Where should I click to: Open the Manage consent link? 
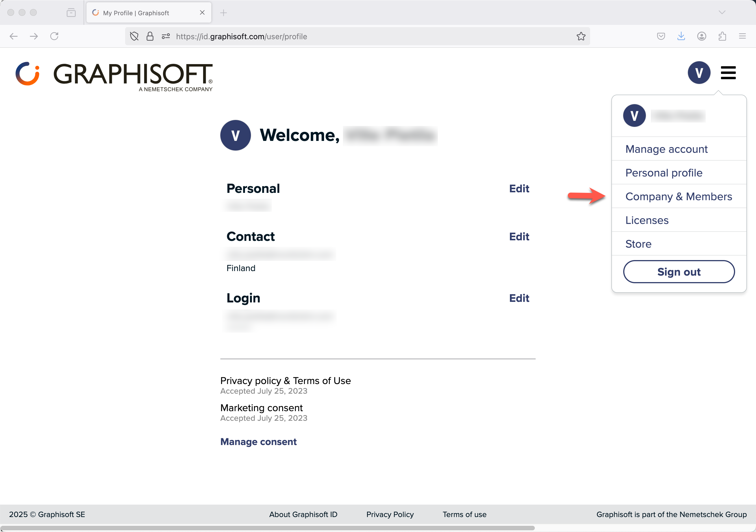click(258, 442)
